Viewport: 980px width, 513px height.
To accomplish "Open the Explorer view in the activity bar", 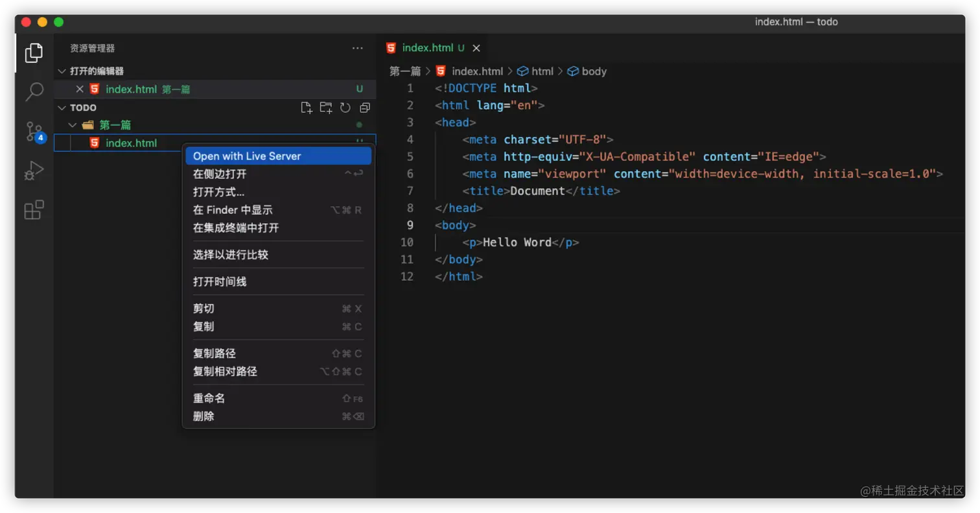I will (x=34, y=53).
